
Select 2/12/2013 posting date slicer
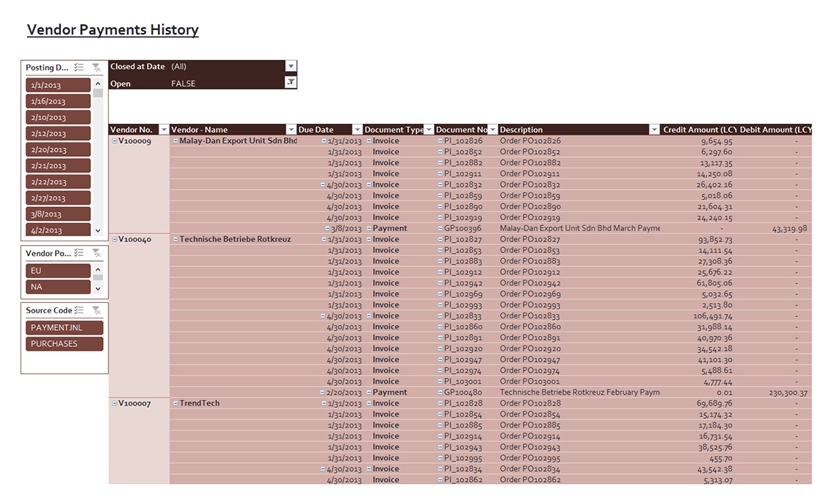[58, 134]
